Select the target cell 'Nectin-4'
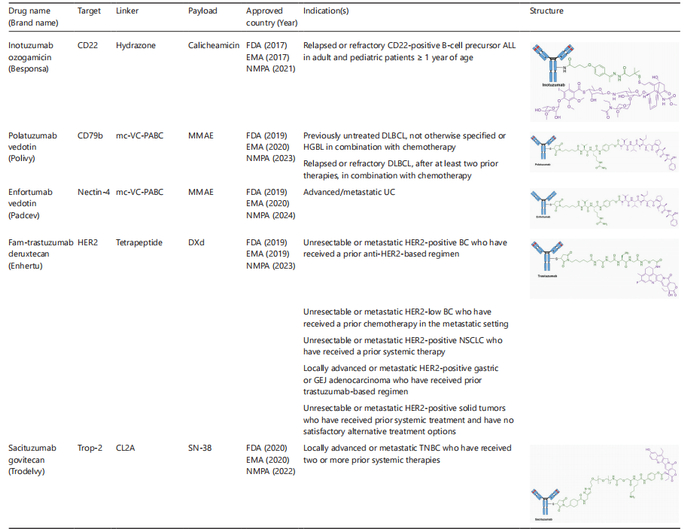This screenshot has width=700, height=529. click(x=93, y=192)
